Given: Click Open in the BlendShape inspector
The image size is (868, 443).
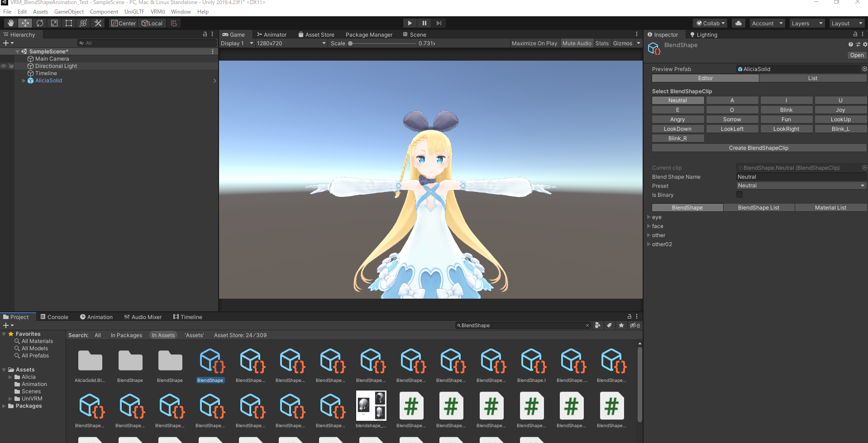Looking at the screenshot, I should 856,55.
